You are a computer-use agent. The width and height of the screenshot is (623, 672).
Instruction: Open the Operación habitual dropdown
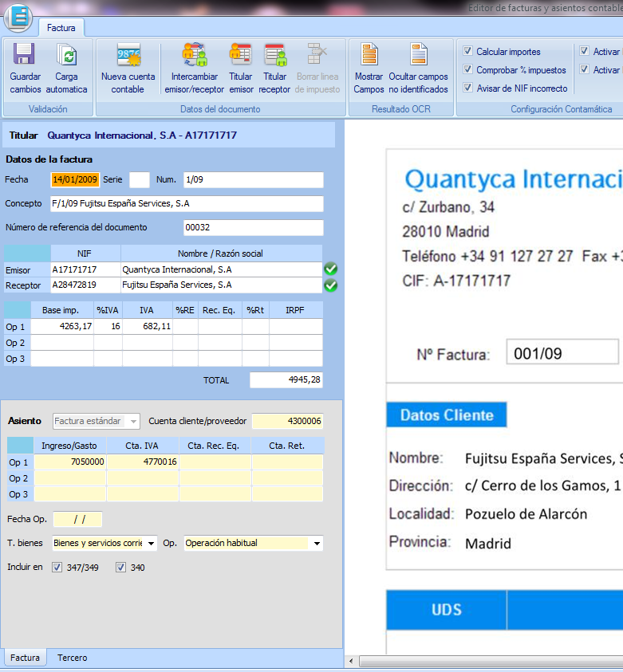317,544
